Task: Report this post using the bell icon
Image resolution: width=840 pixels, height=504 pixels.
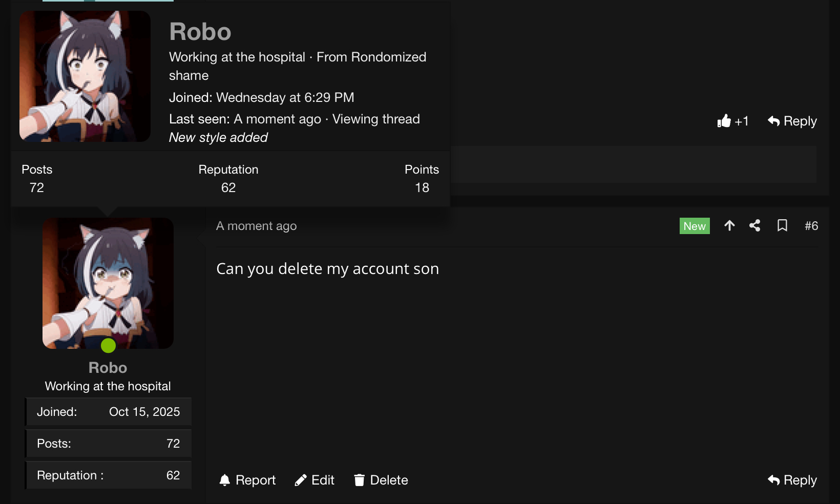Action: (x=247, y=480)
